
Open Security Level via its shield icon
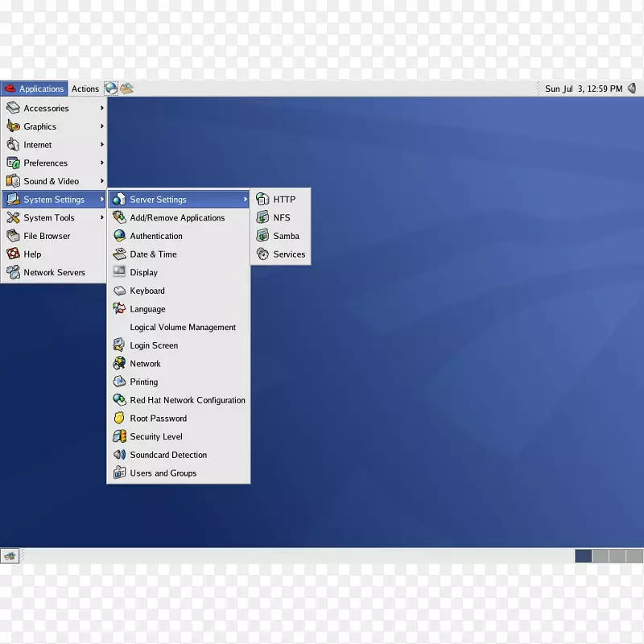[119, 436]
